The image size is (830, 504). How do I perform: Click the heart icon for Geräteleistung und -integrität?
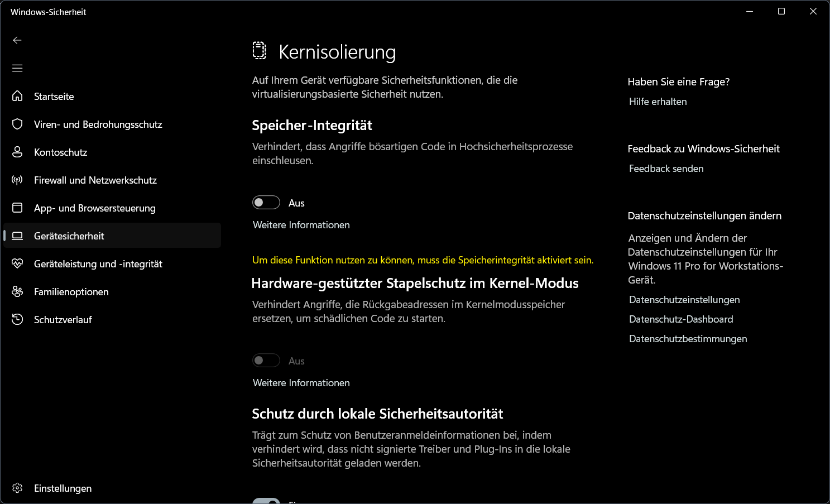17,263
